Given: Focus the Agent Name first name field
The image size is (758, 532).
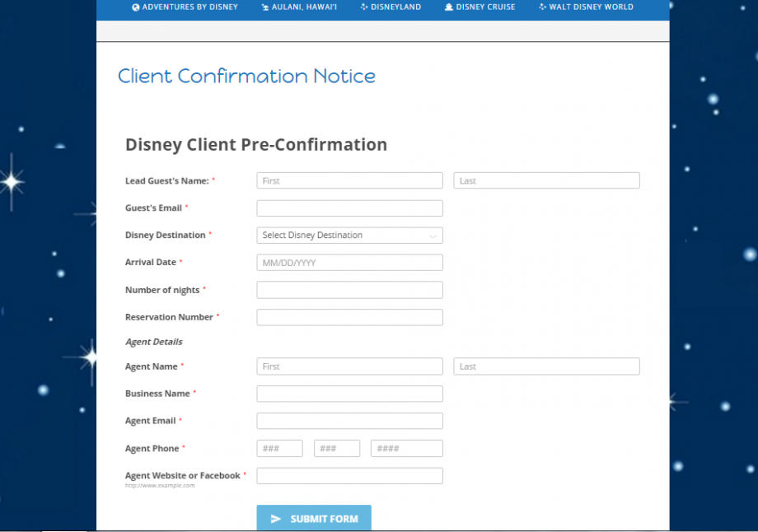Looking at the screenshot, I should [x=349, y=366].
